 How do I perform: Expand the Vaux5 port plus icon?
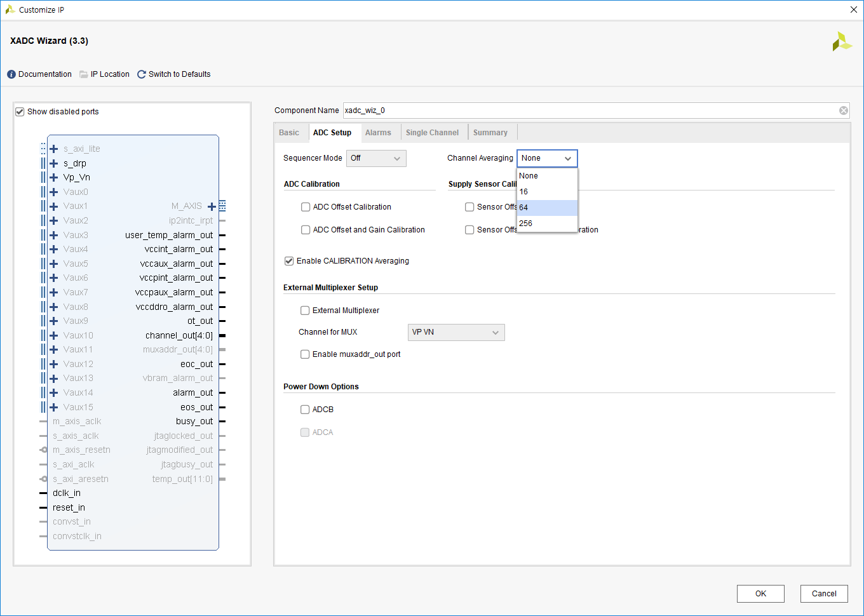pyautogui.click(x=54, y=264)
